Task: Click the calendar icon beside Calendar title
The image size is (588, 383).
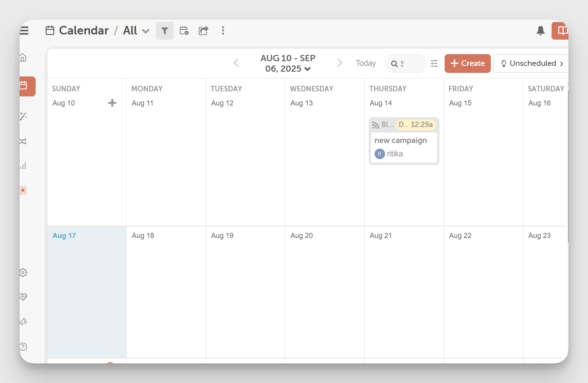Action: tap(50, 31)
